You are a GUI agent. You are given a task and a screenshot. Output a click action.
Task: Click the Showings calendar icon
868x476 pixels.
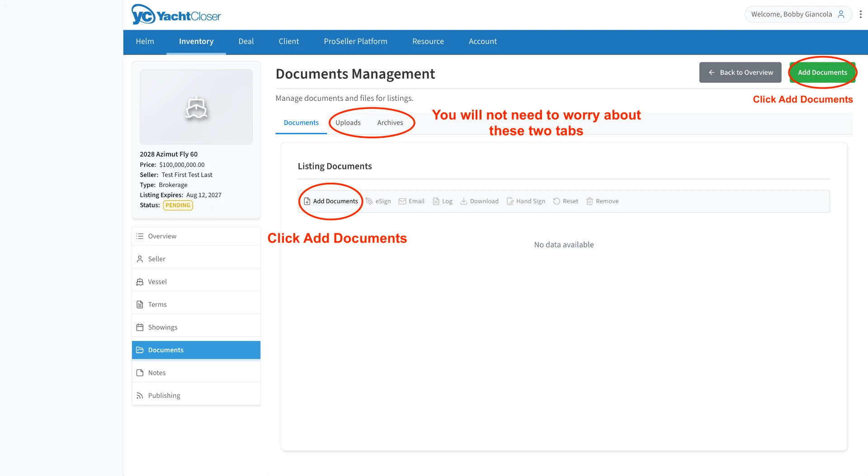tap(140, 327)
